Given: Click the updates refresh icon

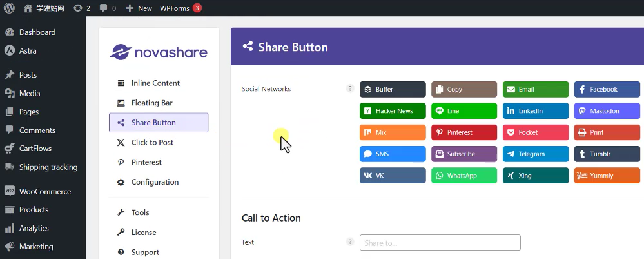Looking at the screenshot, I should point(78,8).
